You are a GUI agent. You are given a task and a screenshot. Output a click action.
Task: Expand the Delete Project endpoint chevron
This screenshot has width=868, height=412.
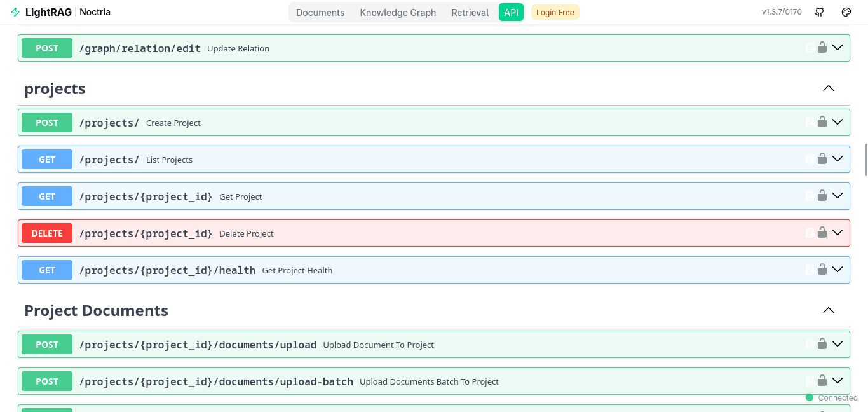(837, 233)
